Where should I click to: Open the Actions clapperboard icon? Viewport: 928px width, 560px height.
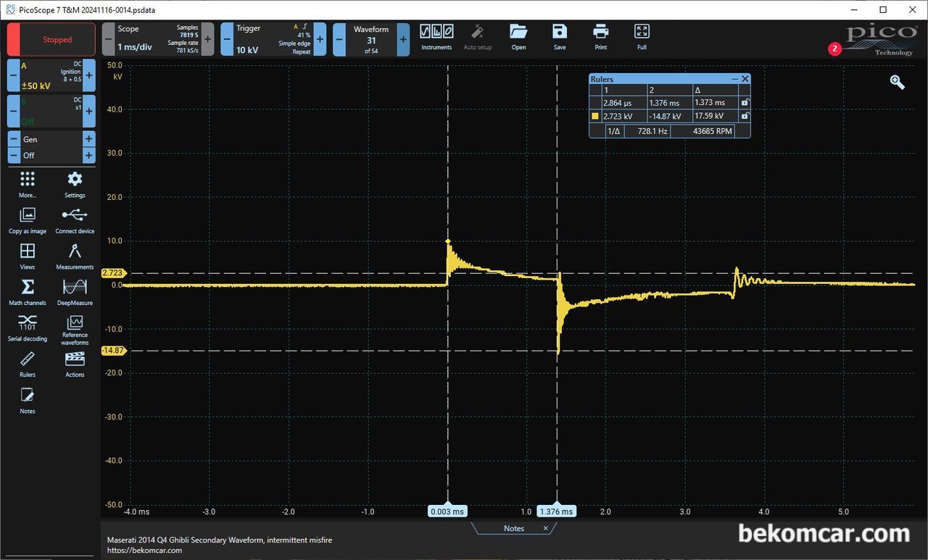[x=75, y=364]
